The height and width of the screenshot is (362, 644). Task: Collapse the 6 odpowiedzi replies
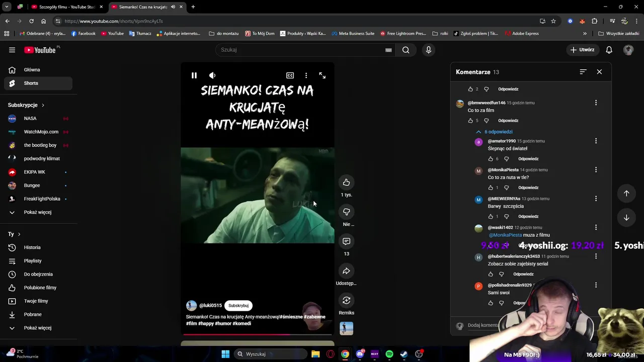[494, 132]
